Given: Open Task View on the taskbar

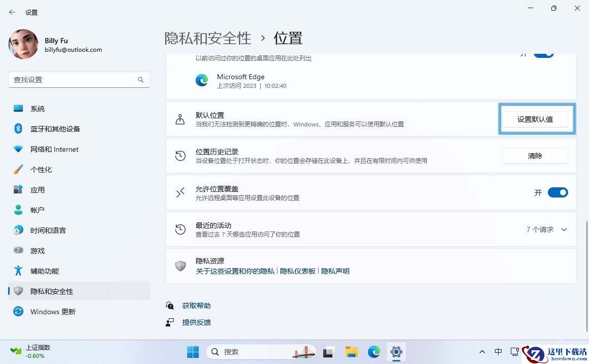Looking at the screenshot, I should 328,352.
